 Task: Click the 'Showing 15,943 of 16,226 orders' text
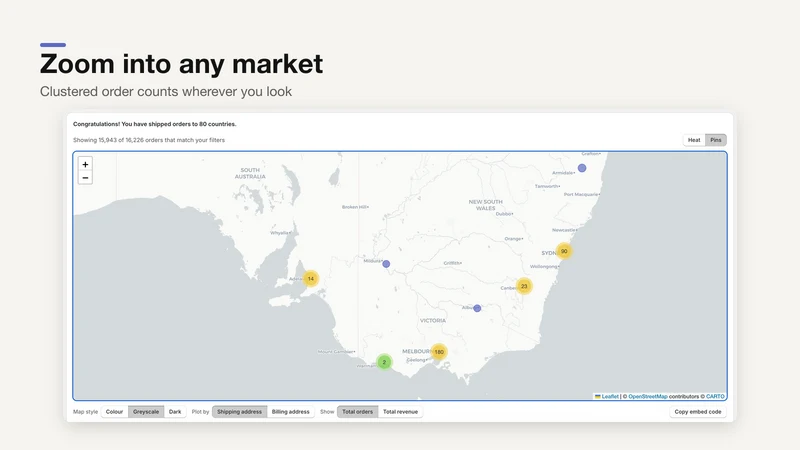(x=149, y=140)
